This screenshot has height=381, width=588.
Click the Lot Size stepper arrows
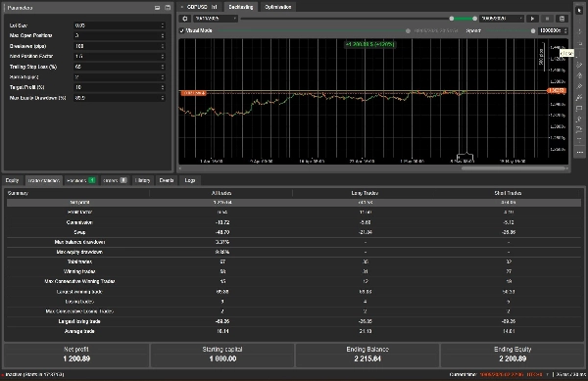coord(163,25)
